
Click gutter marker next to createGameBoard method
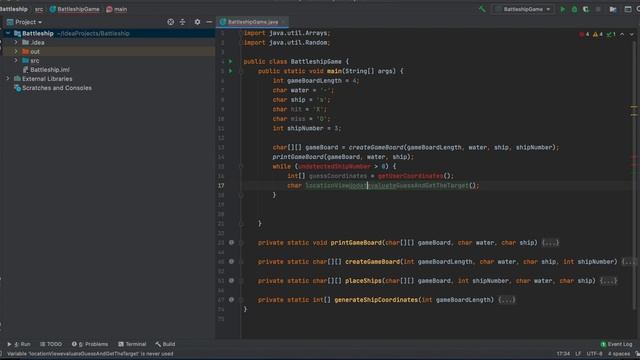[231, 262]
